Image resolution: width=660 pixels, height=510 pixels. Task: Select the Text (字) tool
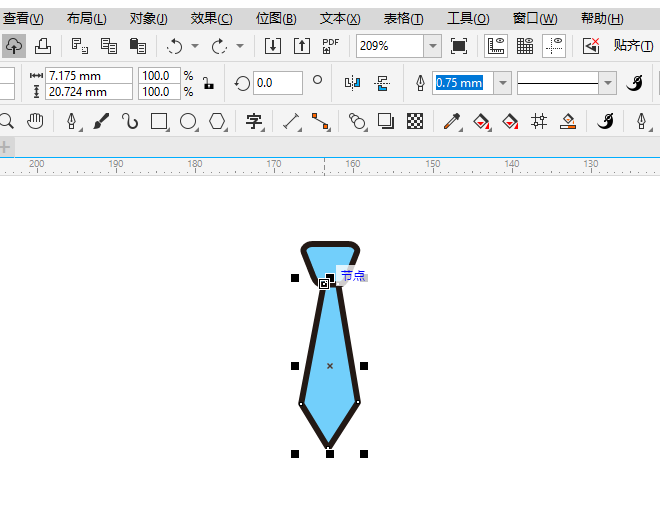tap(254, 122)
